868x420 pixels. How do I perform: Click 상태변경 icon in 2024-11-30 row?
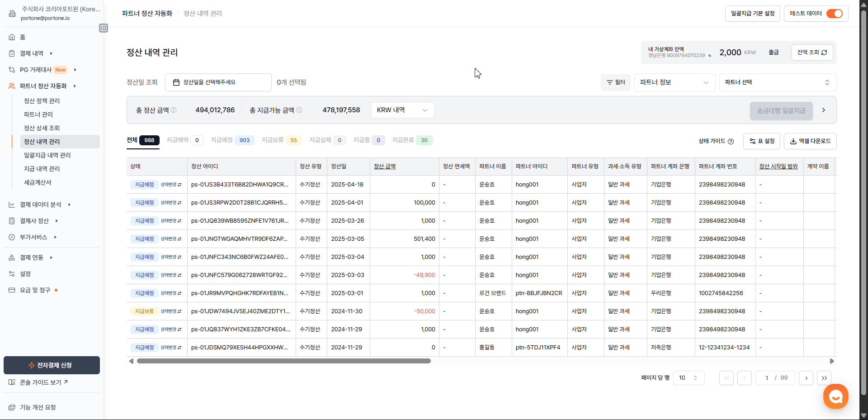click(179, 311)
